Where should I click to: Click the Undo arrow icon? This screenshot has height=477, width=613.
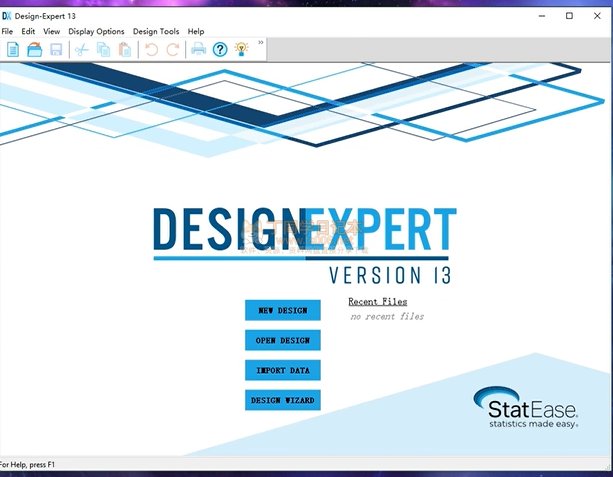(151, 49)
